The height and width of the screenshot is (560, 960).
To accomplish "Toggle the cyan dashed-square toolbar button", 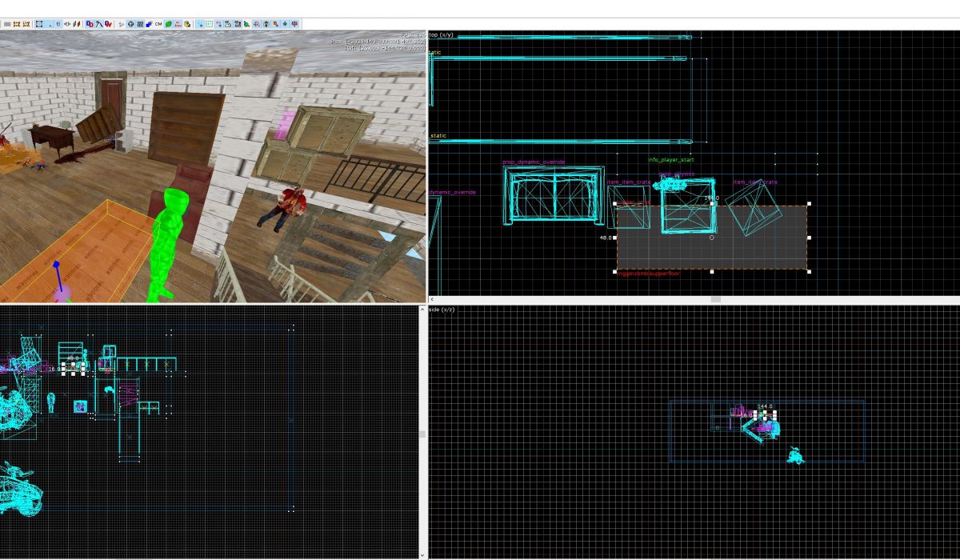I will (x=209, y=24).
